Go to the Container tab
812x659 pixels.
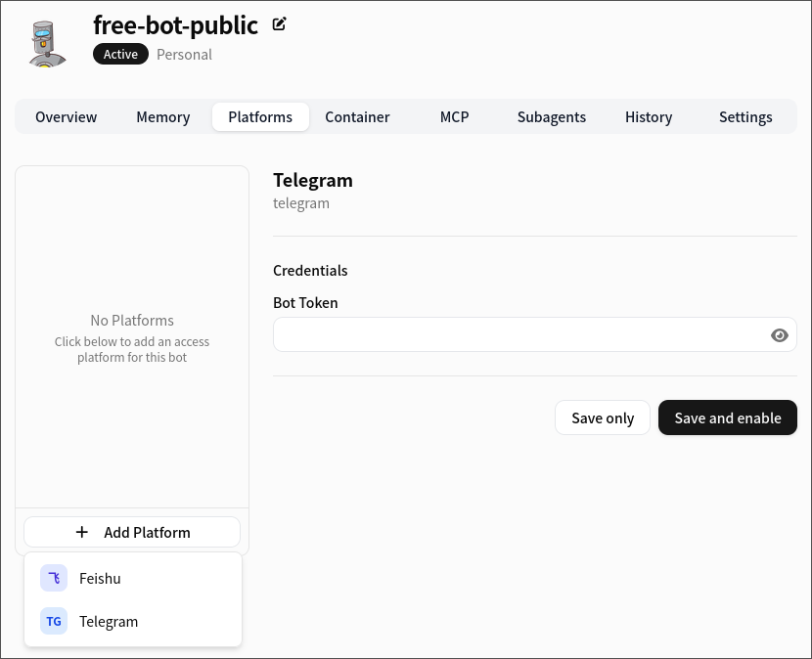coord(357,117)
